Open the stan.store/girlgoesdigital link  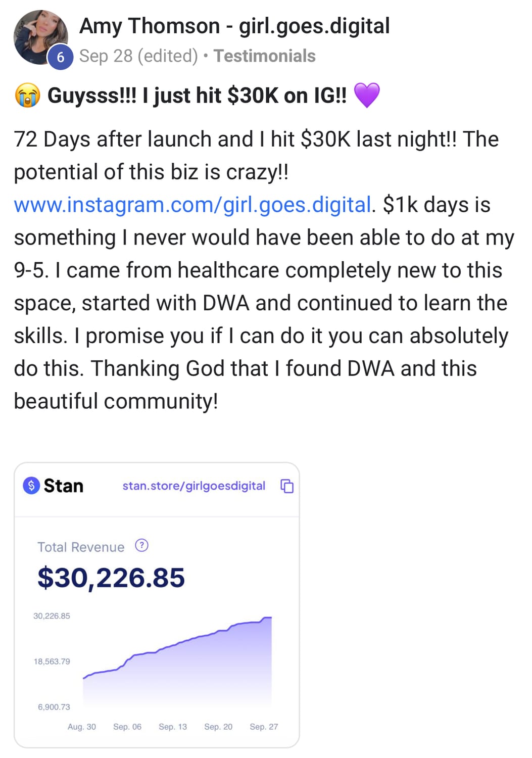(194, 486)
